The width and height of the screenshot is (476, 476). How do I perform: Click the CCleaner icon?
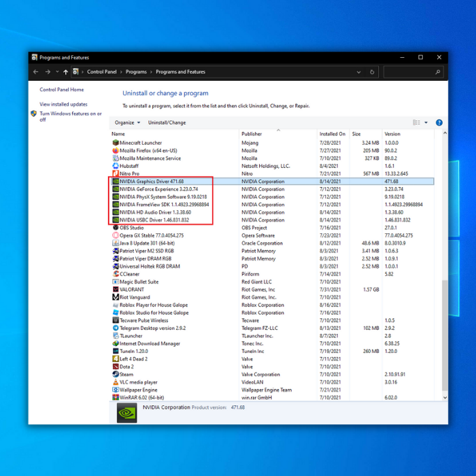(116, 274)
